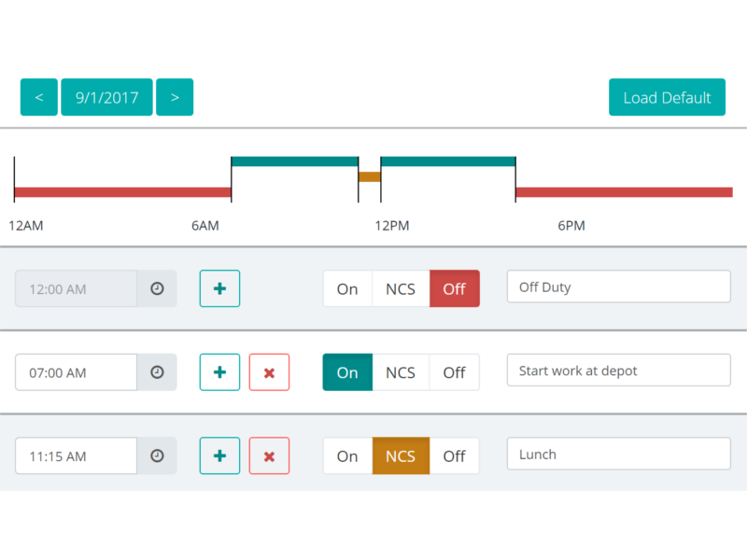Delete the 07:00 AM depot entry

269,372
